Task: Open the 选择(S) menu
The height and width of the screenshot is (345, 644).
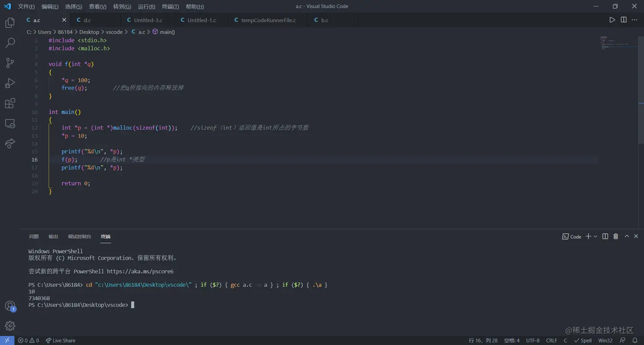Action: (74, 6)
